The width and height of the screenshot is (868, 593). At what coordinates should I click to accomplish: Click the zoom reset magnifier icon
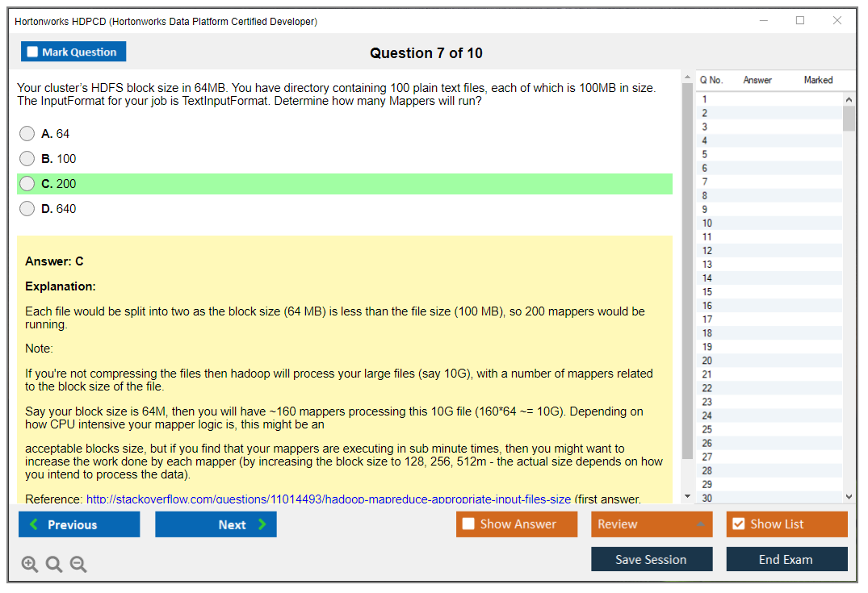pos(54,565)
